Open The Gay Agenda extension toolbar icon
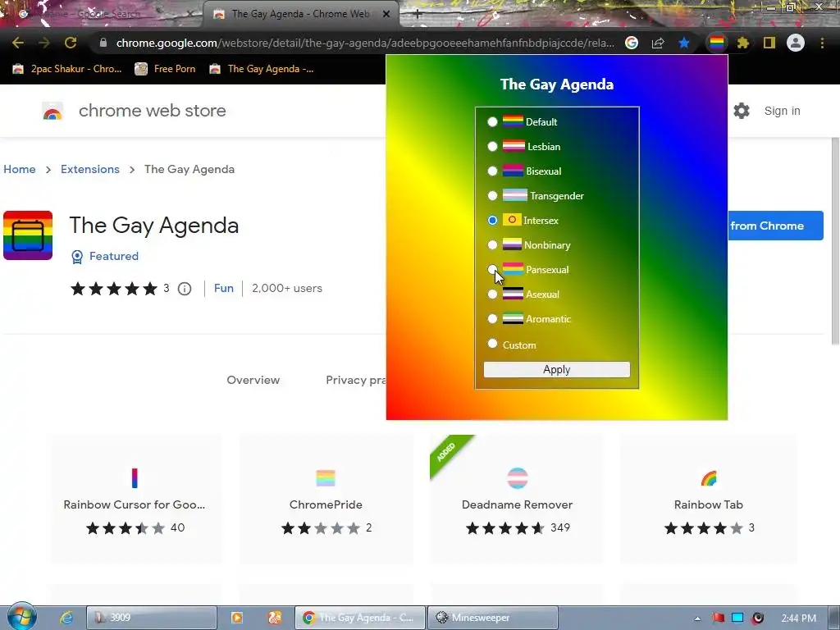This screenshot has height=630, width=840. pyautogui.click(x=717, y=43)
